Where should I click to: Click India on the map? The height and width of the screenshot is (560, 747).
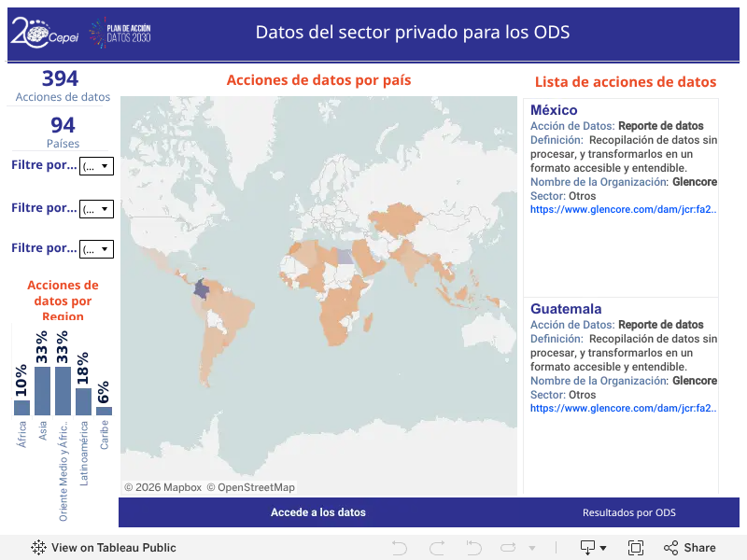(413, 263)
